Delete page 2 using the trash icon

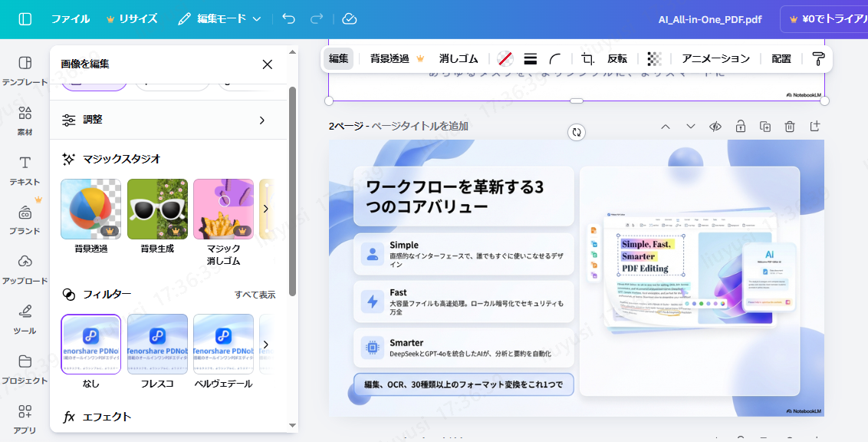[789, 126]
